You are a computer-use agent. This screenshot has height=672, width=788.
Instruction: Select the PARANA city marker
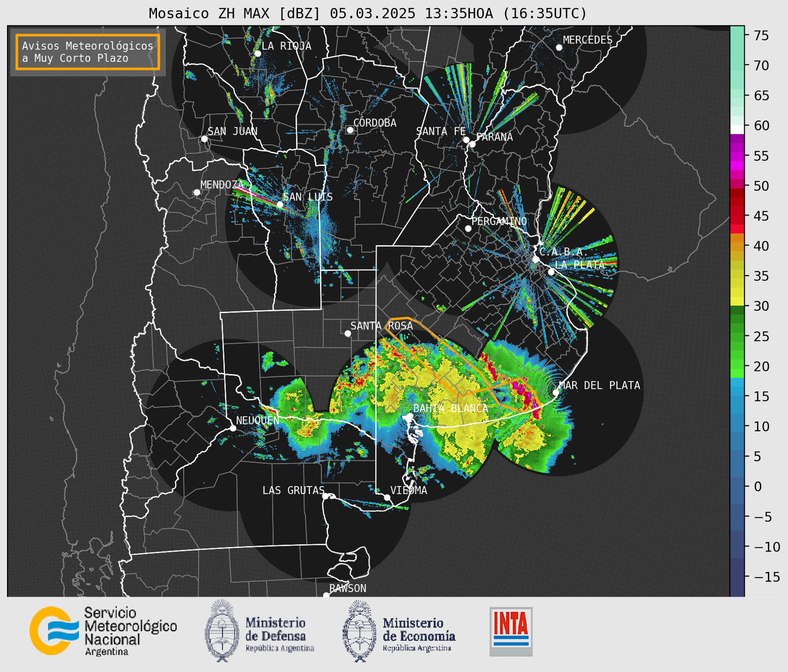point(472,144)
